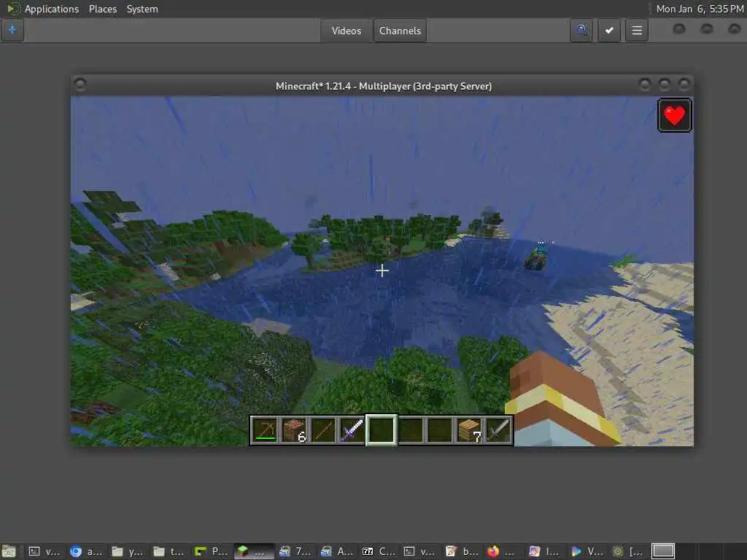The height and width of the screenshot is (560, 747).
Task: Select the iron sword in last slot
Action: pos(498,430)
